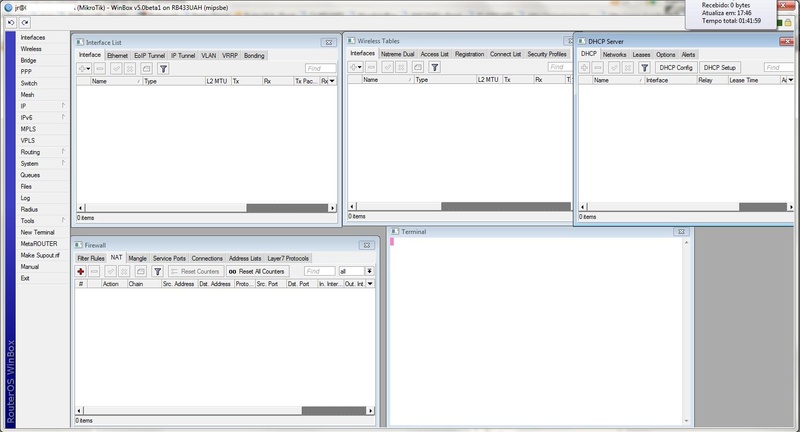Click Make Supout.rif in sidebar
800x432 pixels.
(x=40, y=255)
